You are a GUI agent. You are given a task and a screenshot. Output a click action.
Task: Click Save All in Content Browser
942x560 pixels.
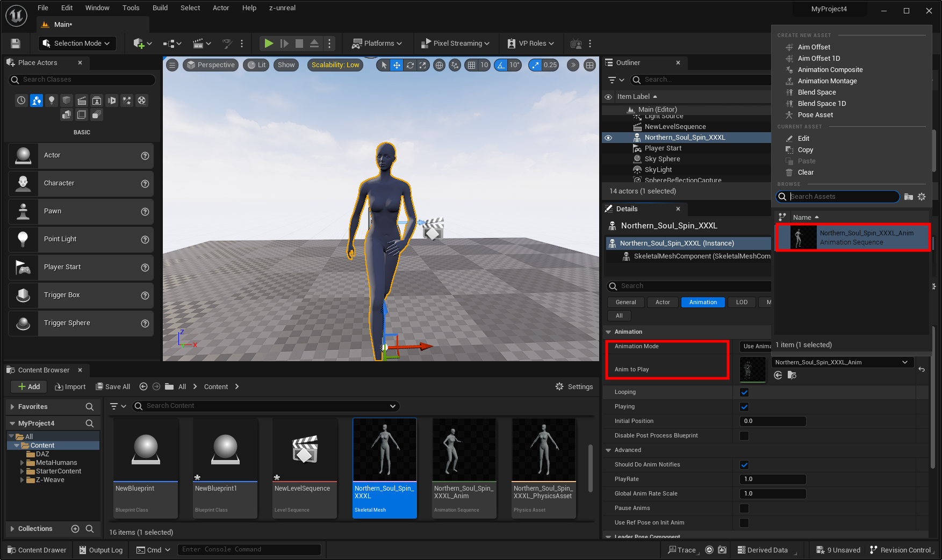pos(113,386)
